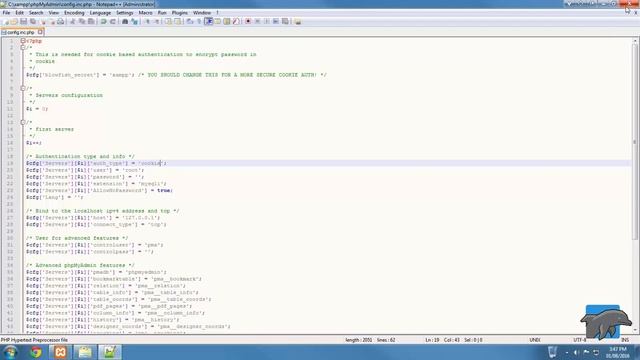Click the Cut toolbar icon
This screenshot has width=640, height=360.
(73, 21)
